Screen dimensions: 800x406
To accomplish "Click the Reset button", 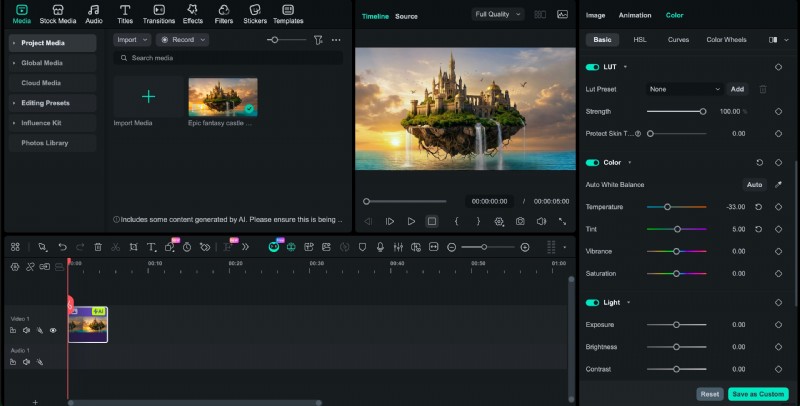I will coord(709,394).
